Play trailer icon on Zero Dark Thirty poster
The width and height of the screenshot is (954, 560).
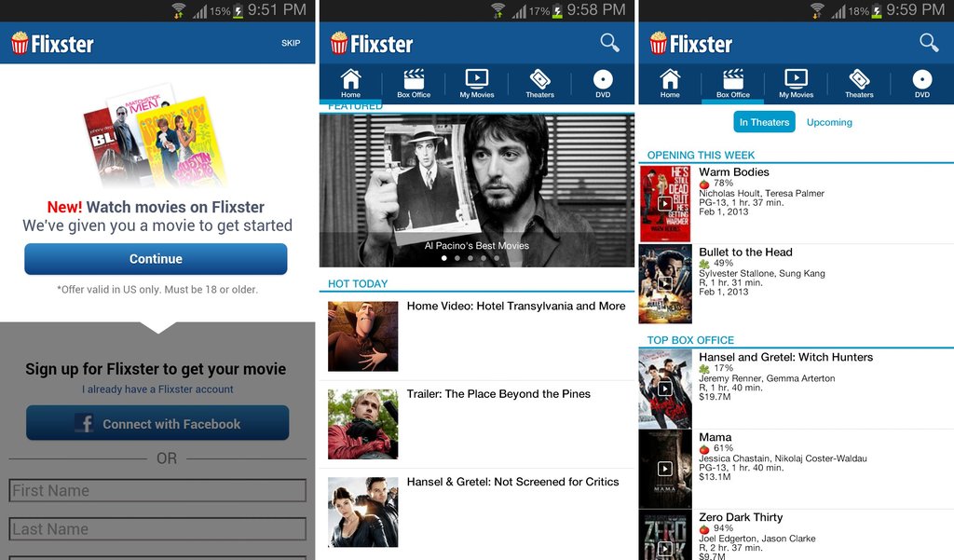[665, 549]
